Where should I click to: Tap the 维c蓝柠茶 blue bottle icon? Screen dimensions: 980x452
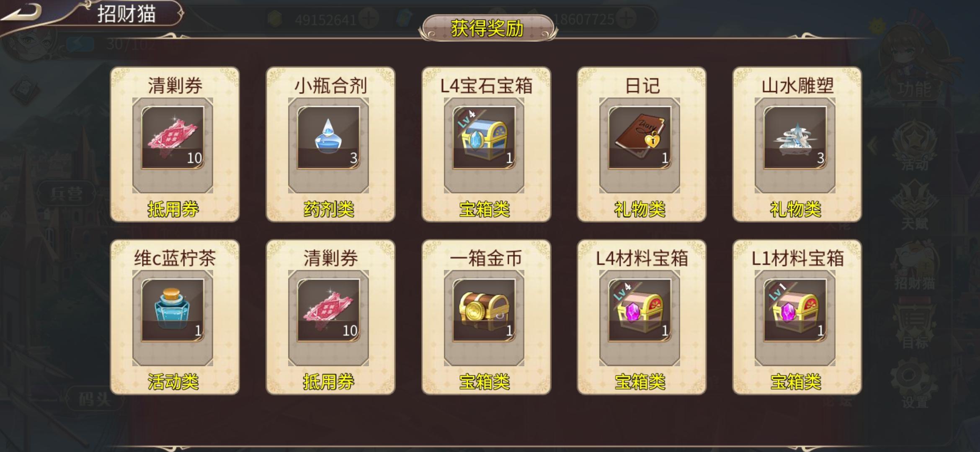(173, 311)
